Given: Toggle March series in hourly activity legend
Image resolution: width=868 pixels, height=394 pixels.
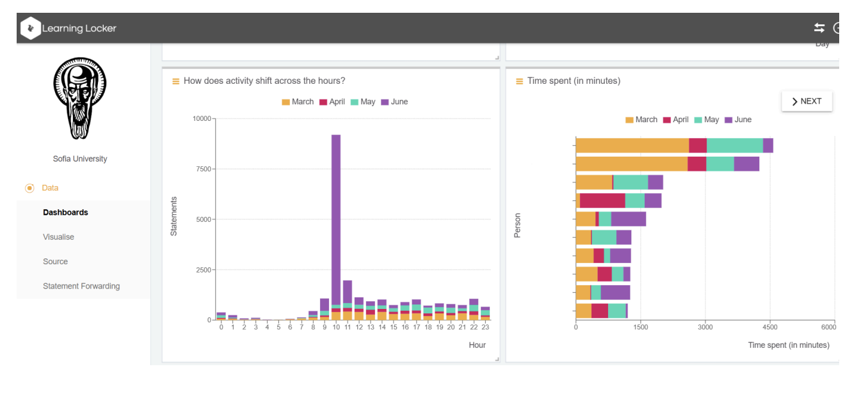Looking at the screenshot, I should coord(298,102).
